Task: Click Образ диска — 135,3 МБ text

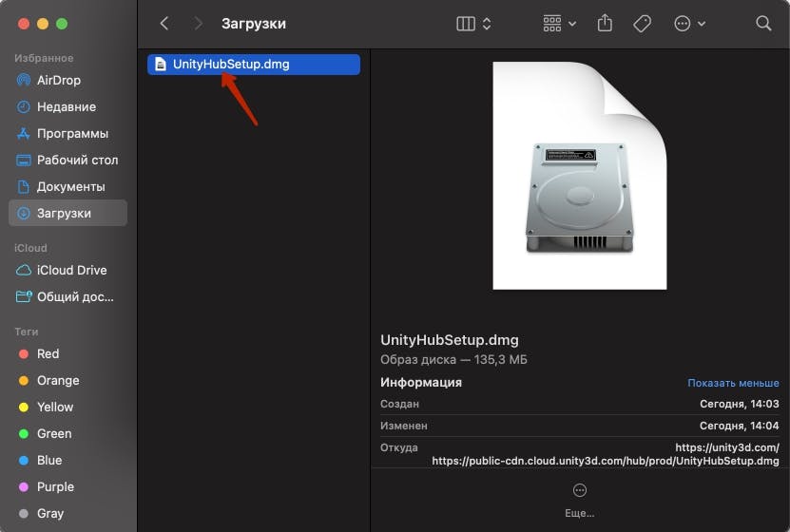Action: [453, 360]
